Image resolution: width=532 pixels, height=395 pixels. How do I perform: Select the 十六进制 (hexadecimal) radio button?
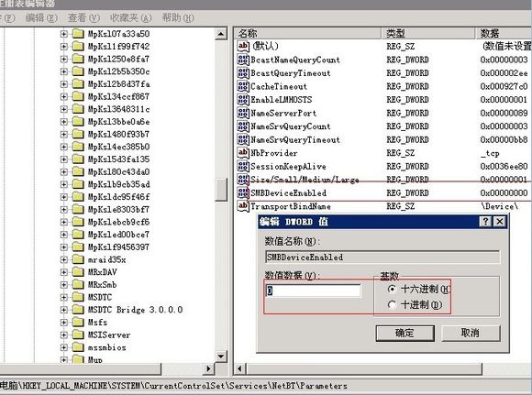[392, 290]
